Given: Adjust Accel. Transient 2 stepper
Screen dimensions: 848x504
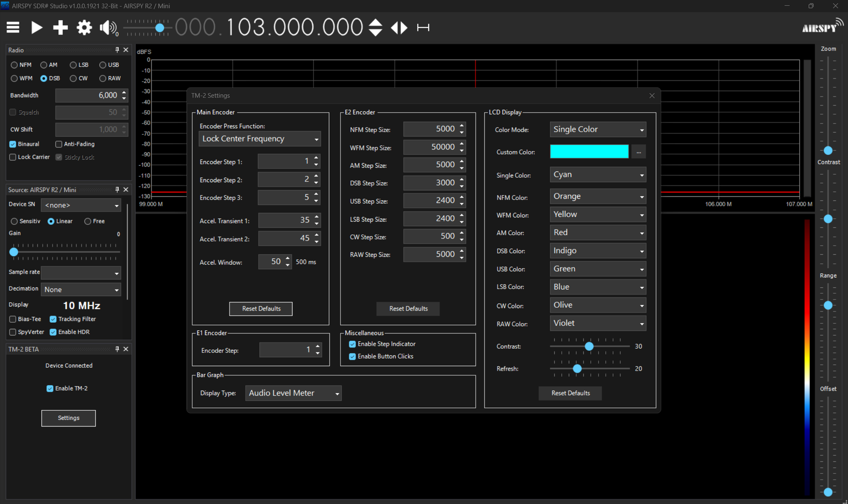Looking at the screenshot, I should 316,238.
